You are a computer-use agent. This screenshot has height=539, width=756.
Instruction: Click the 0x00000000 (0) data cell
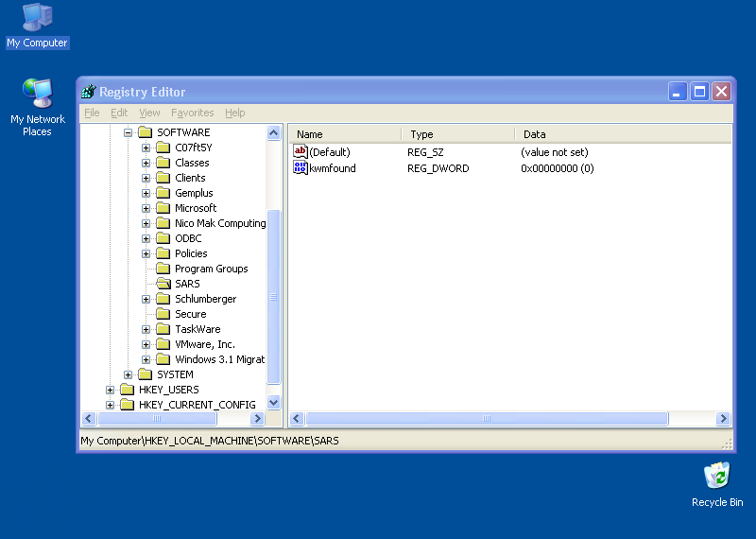(x=558, y=168)
